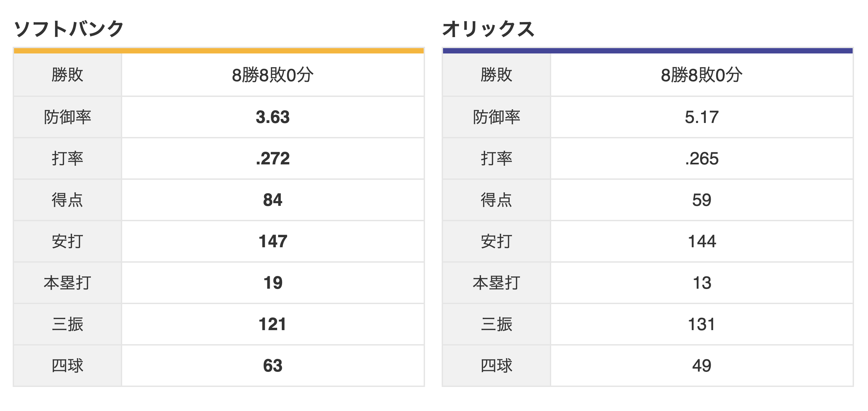This screenshot has height=411, width=868.
Task: Click SoftBank's 勝敗 record 8勝8敗0分
Action: pyautogui.click(x=273, y=75)
